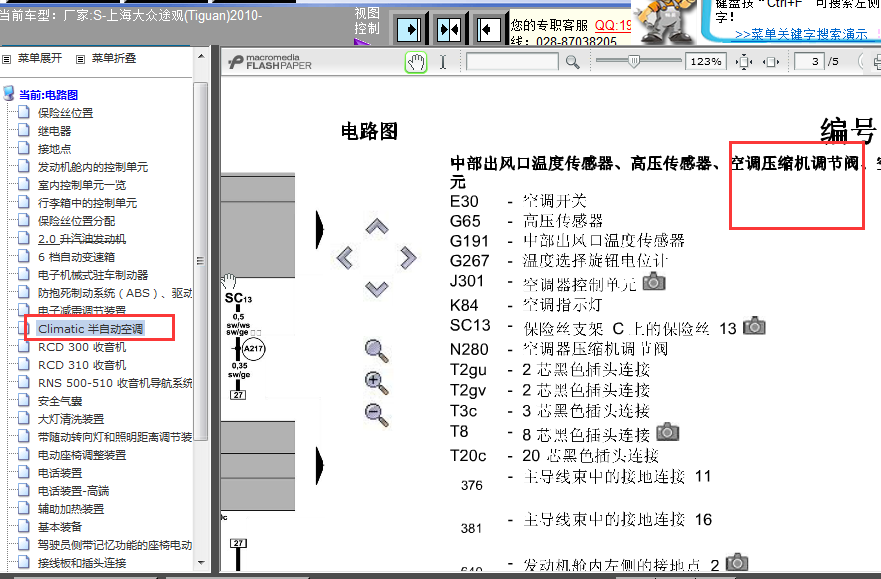Open camera photo for T8 connector entry
Screen dimensions: 881x579
click(x=667, y=432)
